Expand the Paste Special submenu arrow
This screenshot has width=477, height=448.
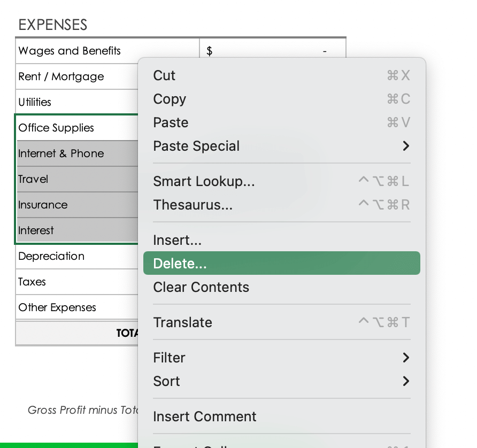click(x=406, y=146)
